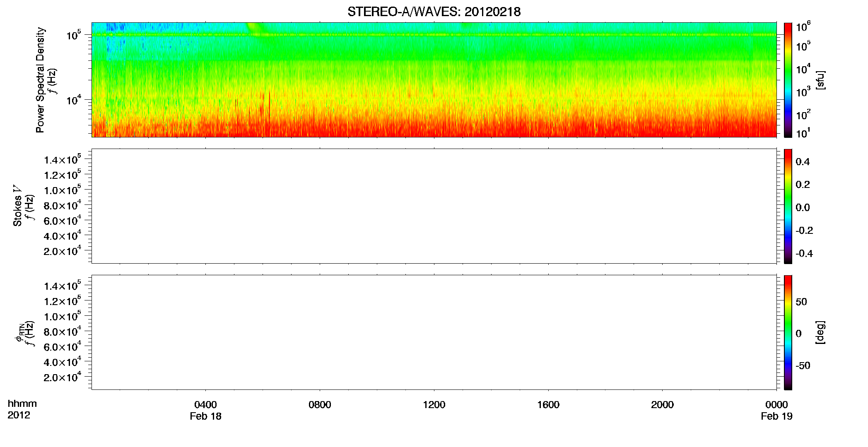
Task: Click the Stokes V axis label
Action: pos(17,206)
